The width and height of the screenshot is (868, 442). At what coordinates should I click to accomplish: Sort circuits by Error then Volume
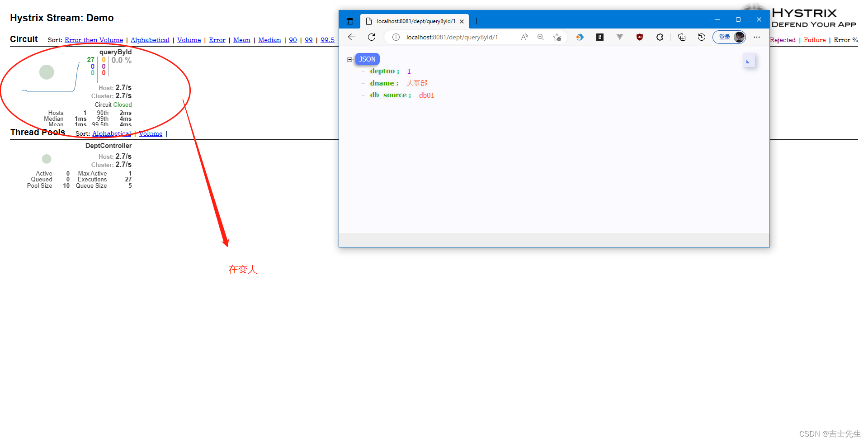(94, 40)
